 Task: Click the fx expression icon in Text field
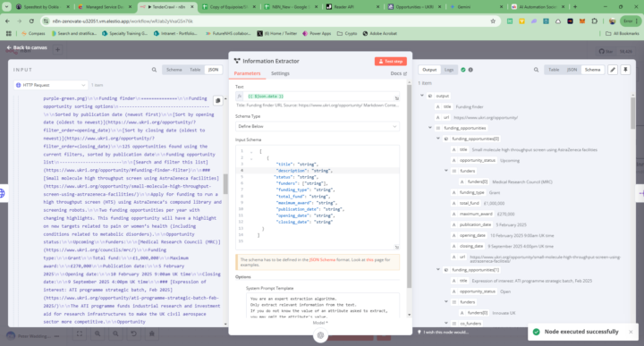click(x=240, y=96)
